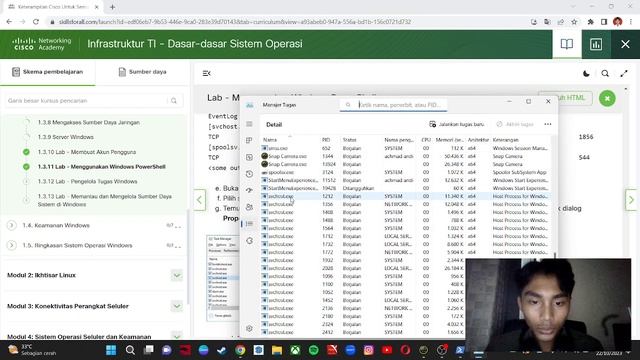Switch to Sumber daya tab
The image size is (640, 360).
coord(142,72)
